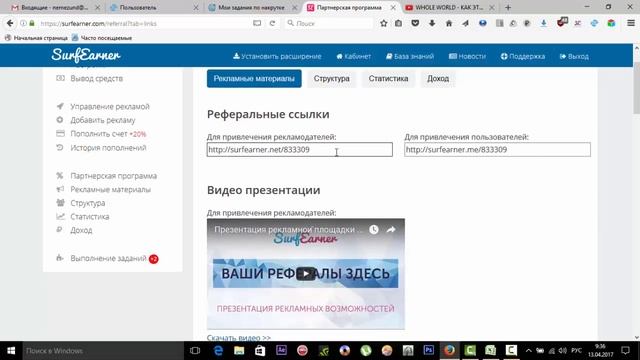Switch to the Мои задания по накрутке tab

252,7
